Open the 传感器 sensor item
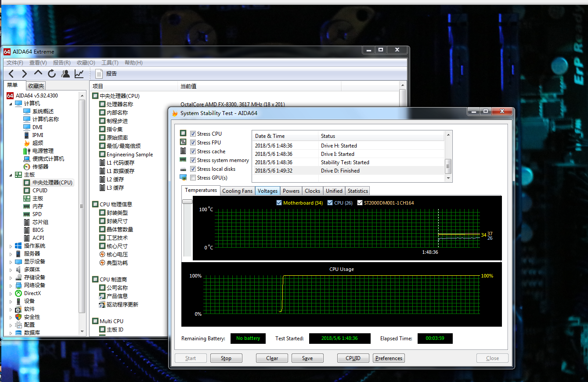The image size is (588, 382). (40, 167)
